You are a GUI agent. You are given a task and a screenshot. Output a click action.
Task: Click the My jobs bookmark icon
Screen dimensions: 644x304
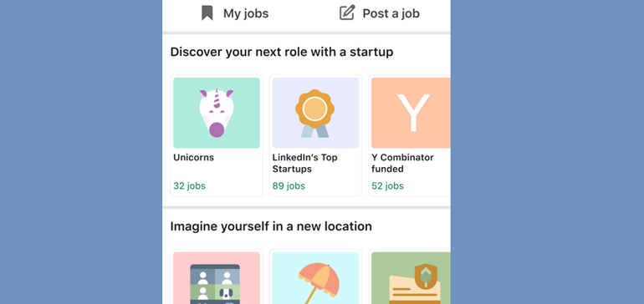click(207, 13)
